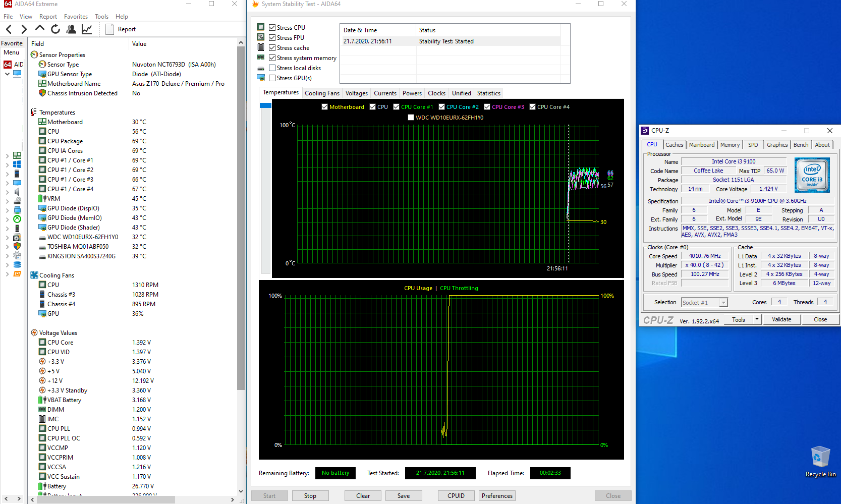Open the sensor graph chart icon
The width and height of the screenshot is (841, 504).
tap(87, 29)
